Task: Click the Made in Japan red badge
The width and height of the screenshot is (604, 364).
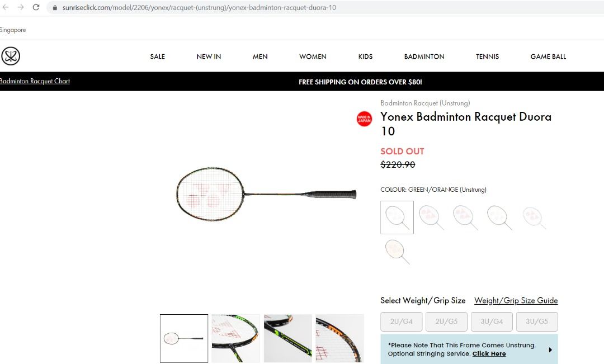Action: 364,119
